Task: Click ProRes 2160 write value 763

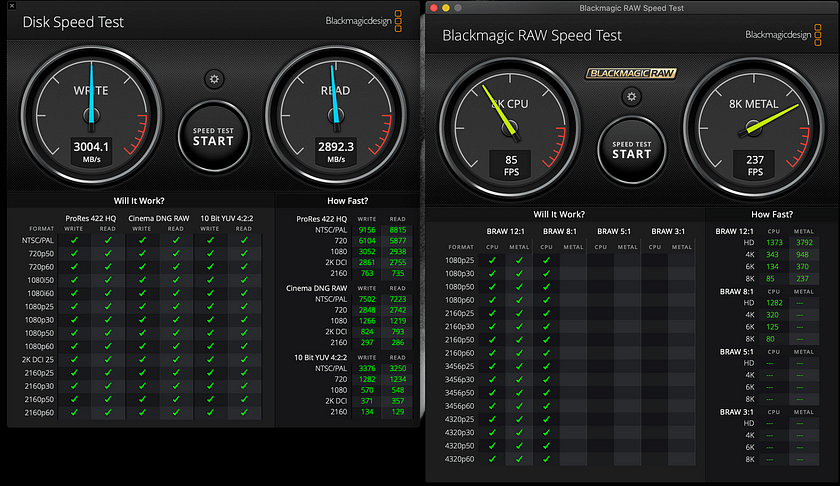Action: 367,273
